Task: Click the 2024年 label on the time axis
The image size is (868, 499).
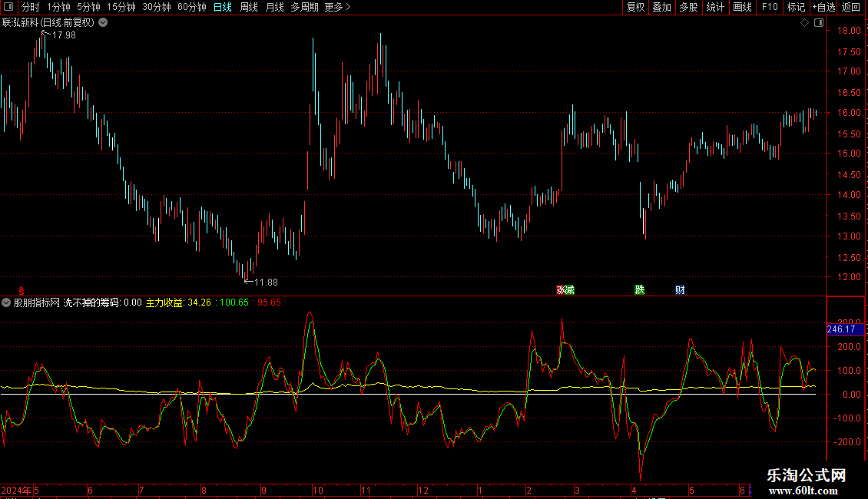Action: (x=16, y=490)
